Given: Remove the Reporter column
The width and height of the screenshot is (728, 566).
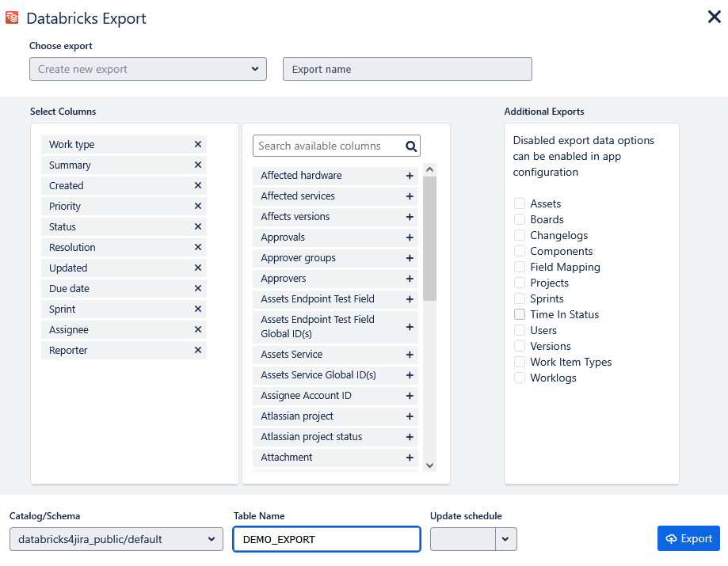Looking at the screenshot, I should tap(198, 351).
